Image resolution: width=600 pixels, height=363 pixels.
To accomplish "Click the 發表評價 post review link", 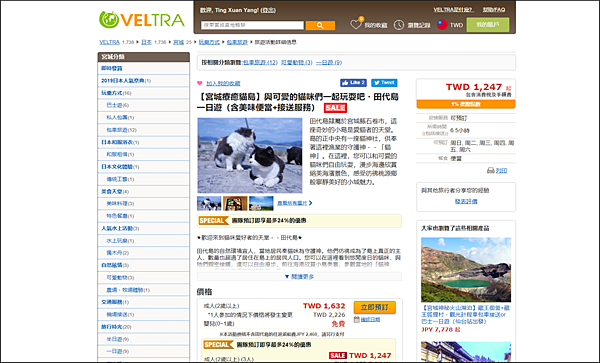I will (466, 201).
